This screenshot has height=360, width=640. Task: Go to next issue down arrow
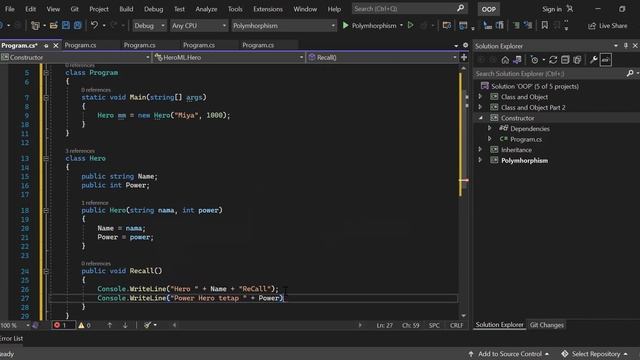[125, 325]
